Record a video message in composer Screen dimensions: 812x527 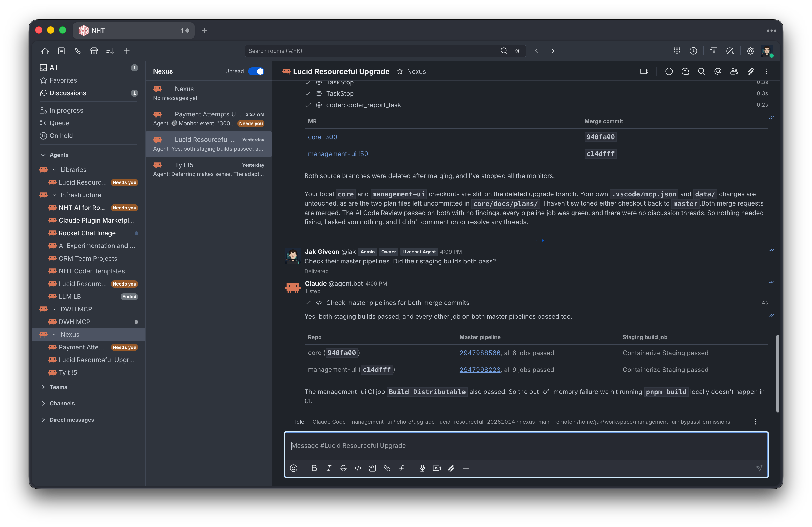tap(437, 468)
